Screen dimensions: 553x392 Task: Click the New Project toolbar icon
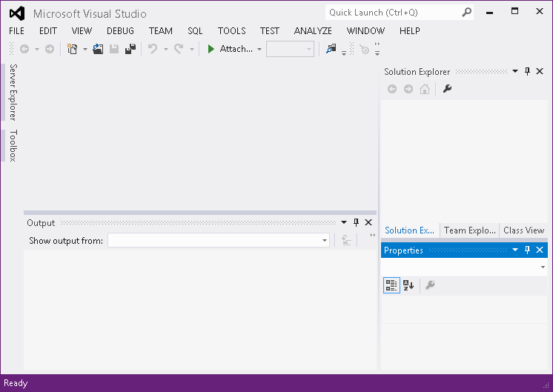point(73,49)
